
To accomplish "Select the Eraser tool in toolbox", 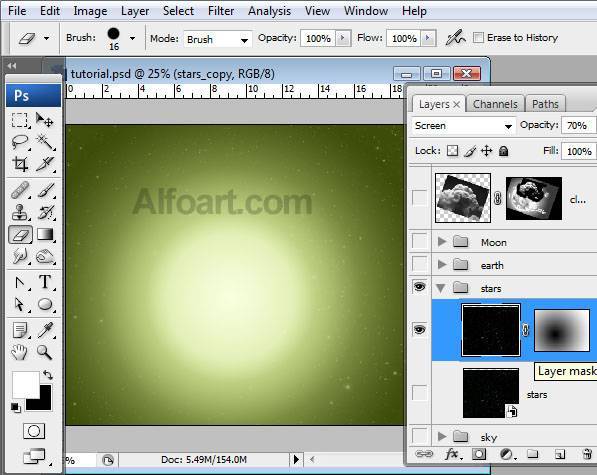I will [x=20, y=234].
